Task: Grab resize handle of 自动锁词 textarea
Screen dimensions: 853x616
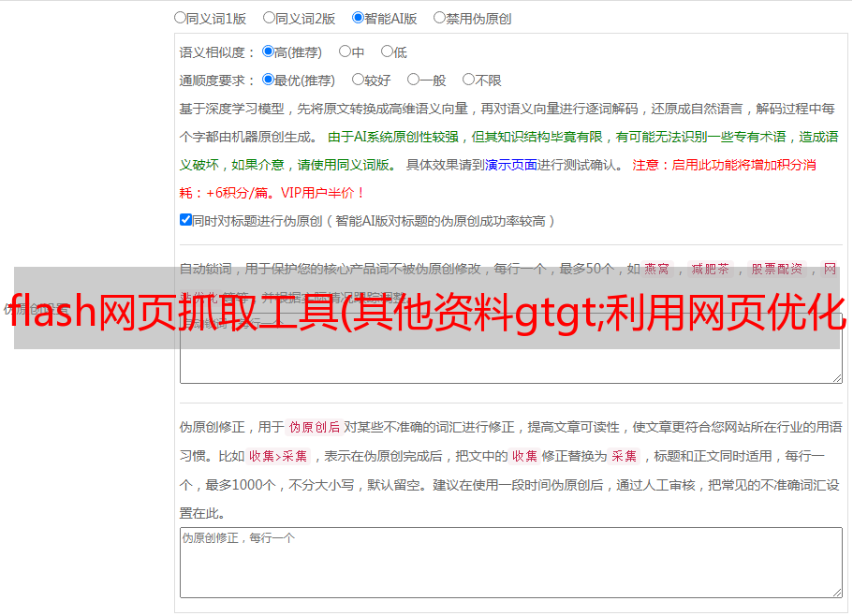Action: 837,378
